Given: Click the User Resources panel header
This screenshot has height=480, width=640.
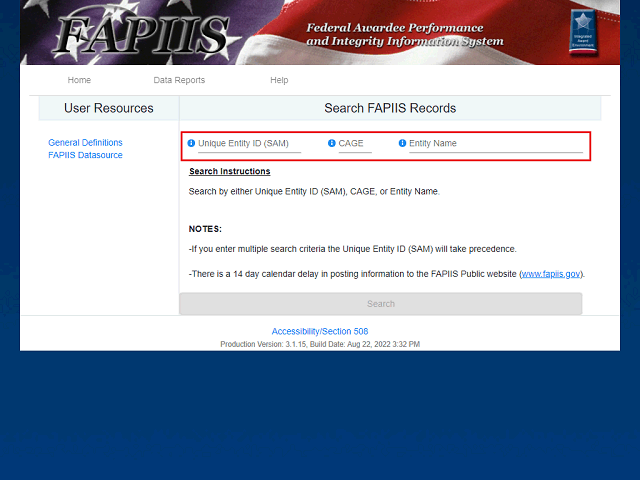Looking at the screenshot, I should coord(109,108).
